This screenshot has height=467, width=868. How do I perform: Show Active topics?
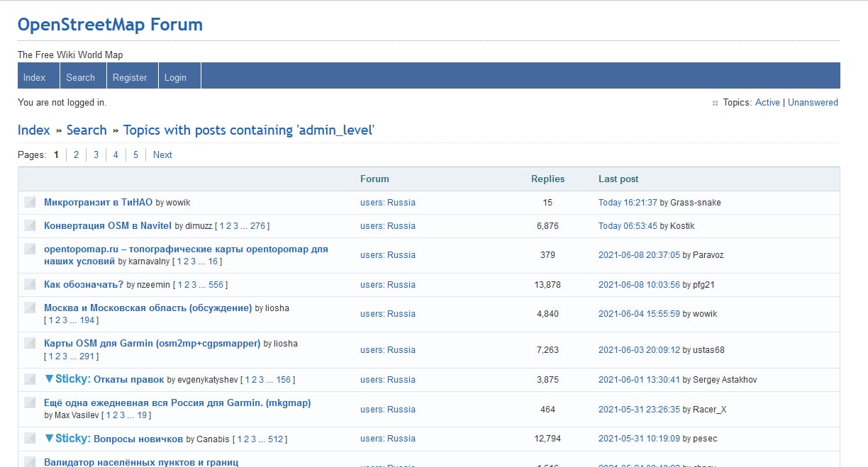(767, 103)
